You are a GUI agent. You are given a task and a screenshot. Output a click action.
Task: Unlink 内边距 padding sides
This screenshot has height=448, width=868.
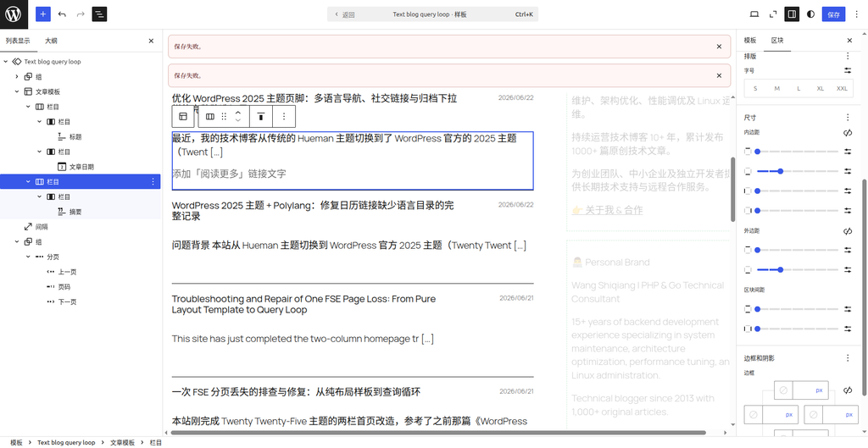click(x=848, y=133)
